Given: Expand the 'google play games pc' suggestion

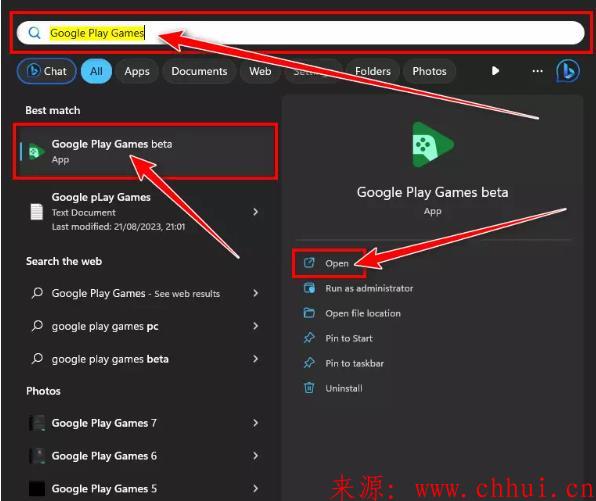Looking at the screenshot, I should [256, 326].
